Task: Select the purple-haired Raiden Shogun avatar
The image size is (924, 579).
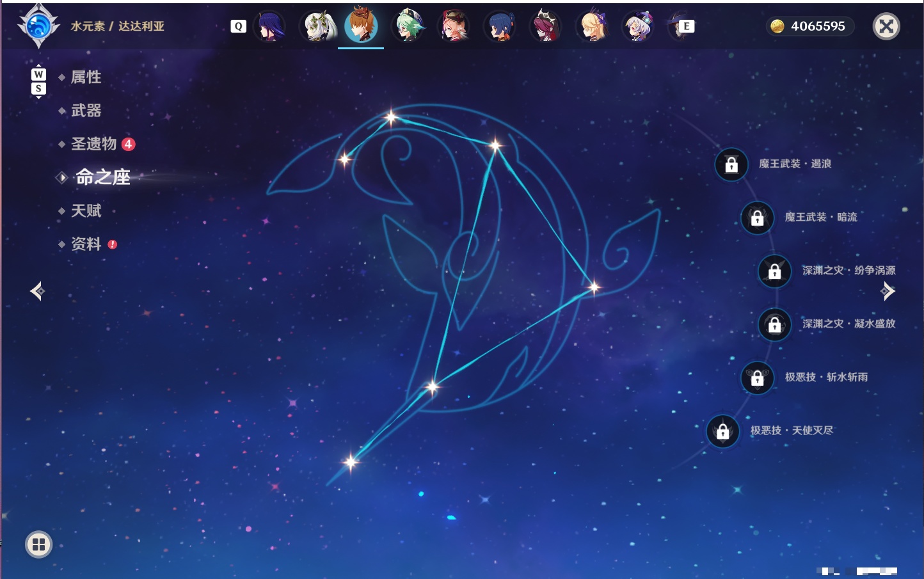Action: (x=270, y=26)
